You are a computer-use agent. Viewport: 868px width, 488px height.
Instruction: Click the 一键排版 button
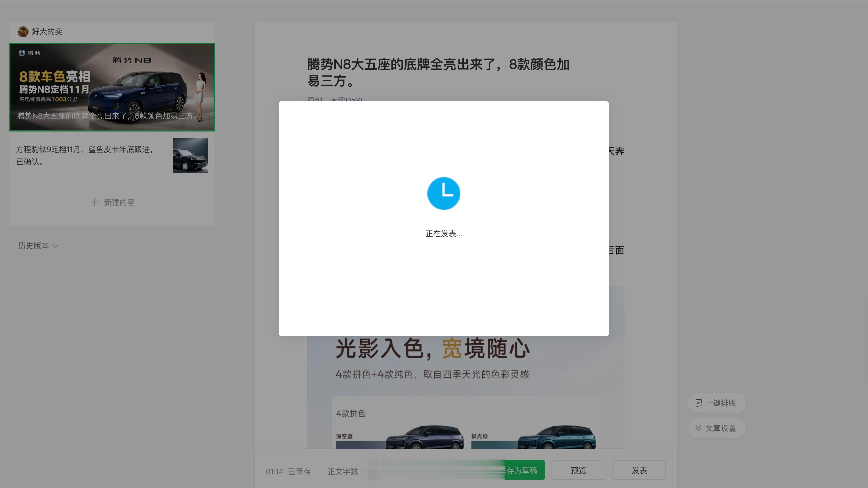(716, 403)
